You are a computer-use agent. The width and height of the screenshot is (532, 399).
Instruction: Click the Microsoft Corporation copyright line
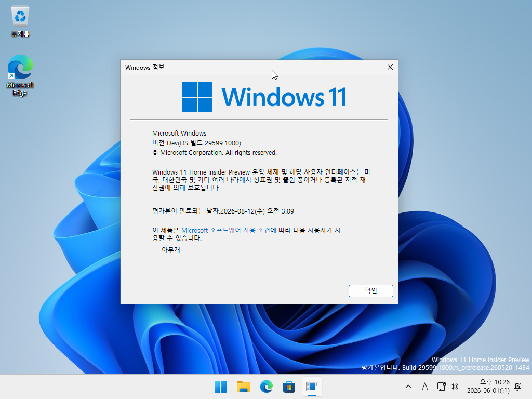click(x=215, y=153)
